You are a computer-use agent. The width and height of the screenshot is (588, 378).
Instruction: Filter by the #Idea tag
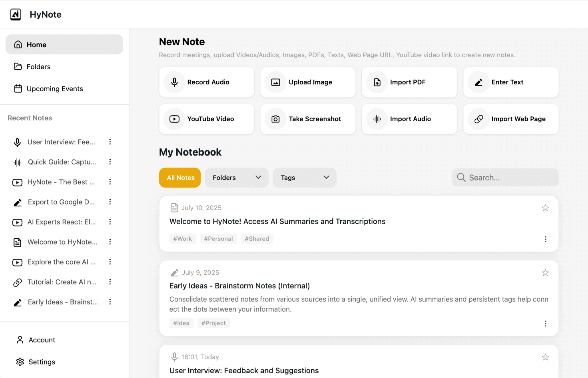coord(181,323)
